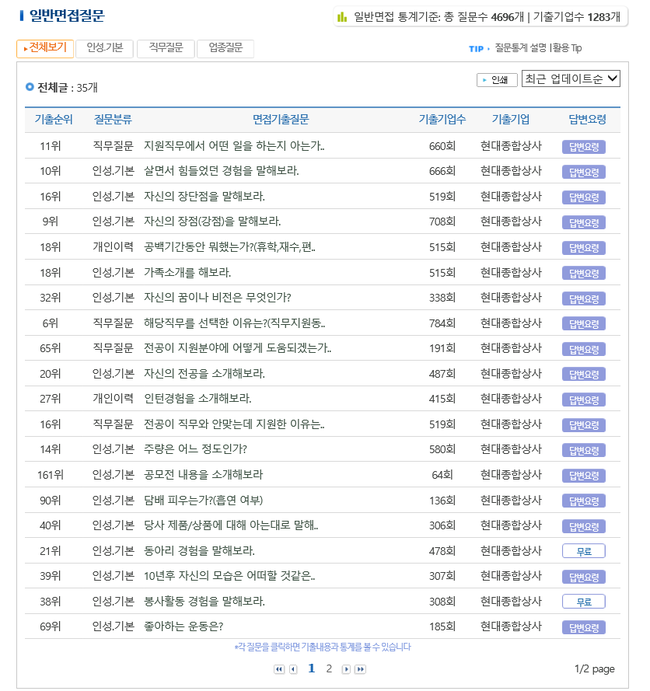
Task: Go to previous page arrow icon
Action: click(x=293, y=669)
